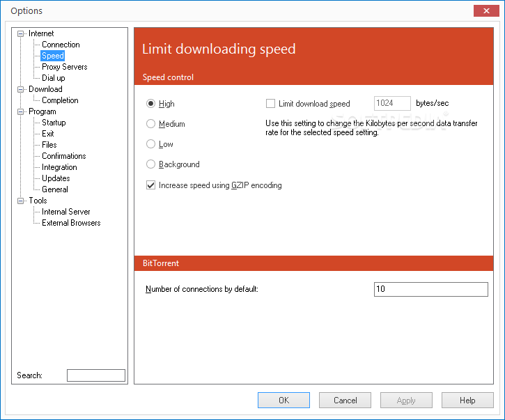Open the Confirmations settings page

64,156
